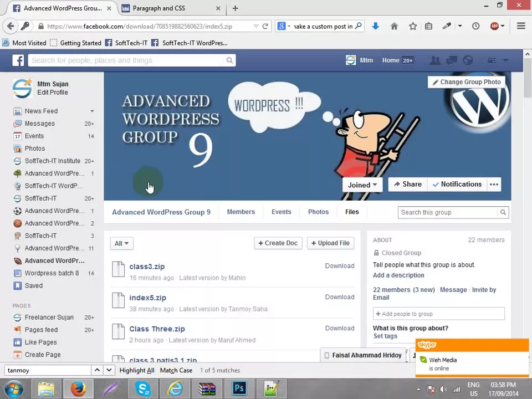Viewport: 532px width, 399px height.
Task: Open the group more options ellipsis
Action: pyautogui.click(x=494, y=184)
